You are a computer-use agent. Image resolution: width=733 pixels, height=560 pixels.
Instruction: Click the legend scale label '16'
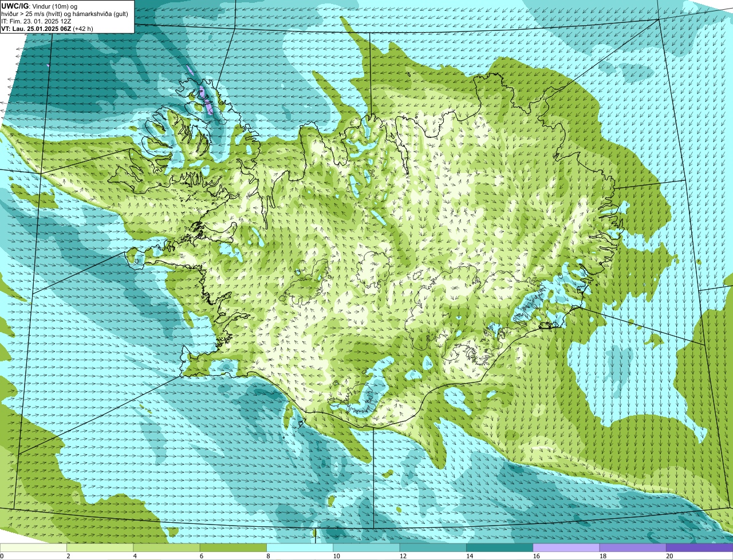point(537,556)
